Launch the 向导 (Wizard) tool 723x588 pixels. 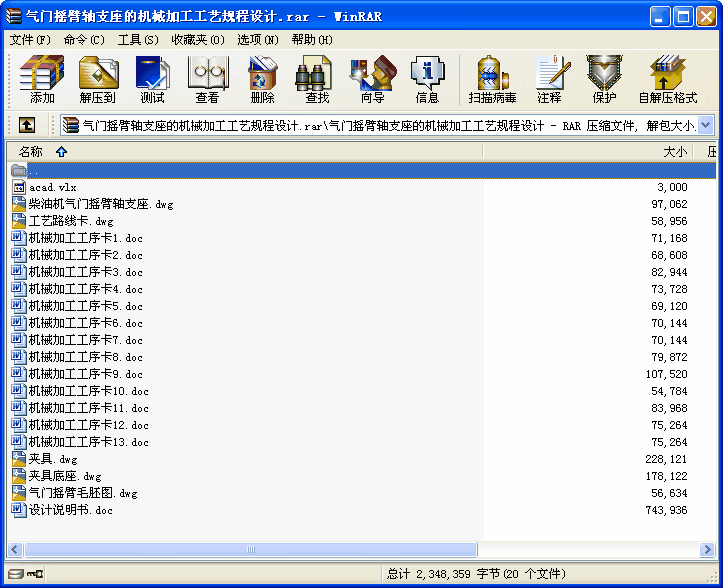coord(372,79)
